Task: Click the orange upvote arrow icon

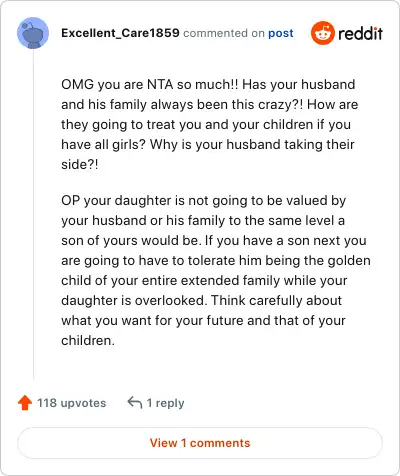Action: pos(25,403)
